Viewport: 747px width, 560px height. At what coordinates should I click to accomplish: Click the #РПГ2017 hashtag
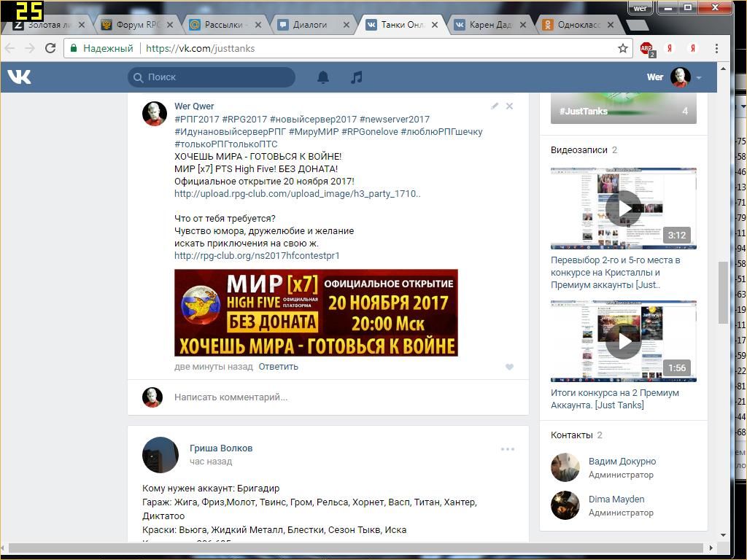(x=197, y=120)
